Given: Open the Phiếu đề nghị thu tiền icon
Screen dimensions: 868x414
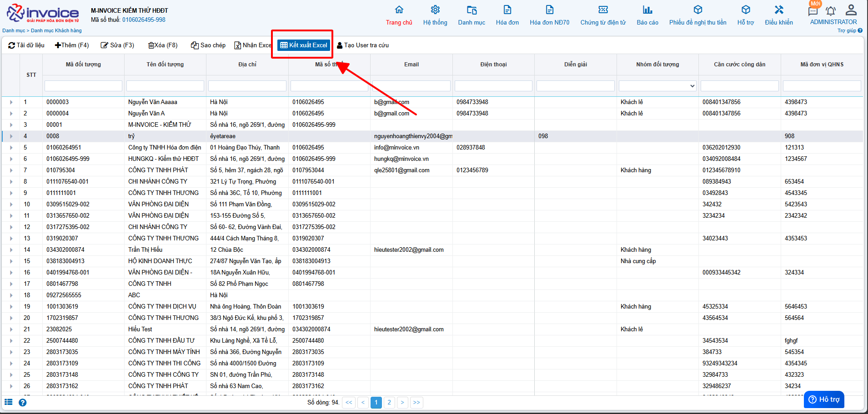Looking at the screenshot, I should coord(697,10).
